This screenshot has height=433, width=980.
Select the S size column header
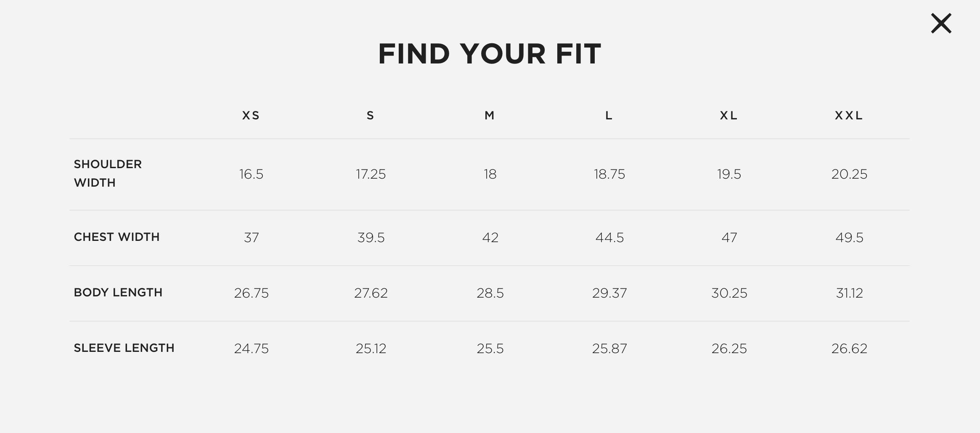[370, 116]
